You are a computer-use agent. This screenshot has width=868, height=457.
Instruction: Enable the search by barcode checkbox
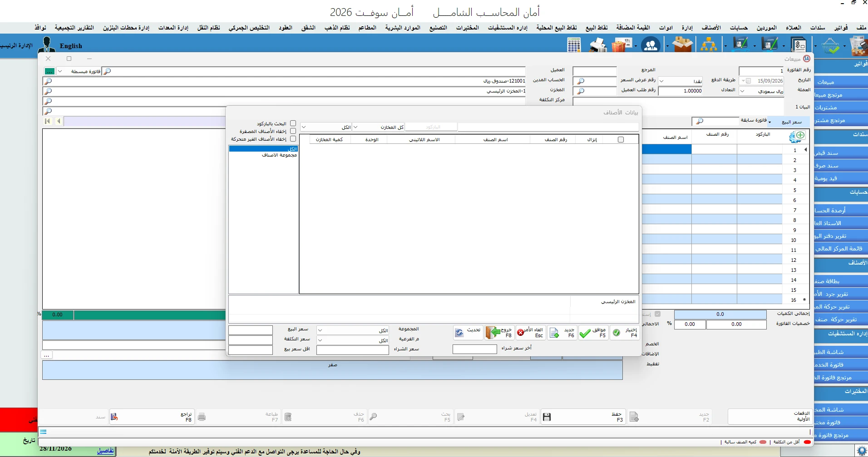(x=293, y=123)
